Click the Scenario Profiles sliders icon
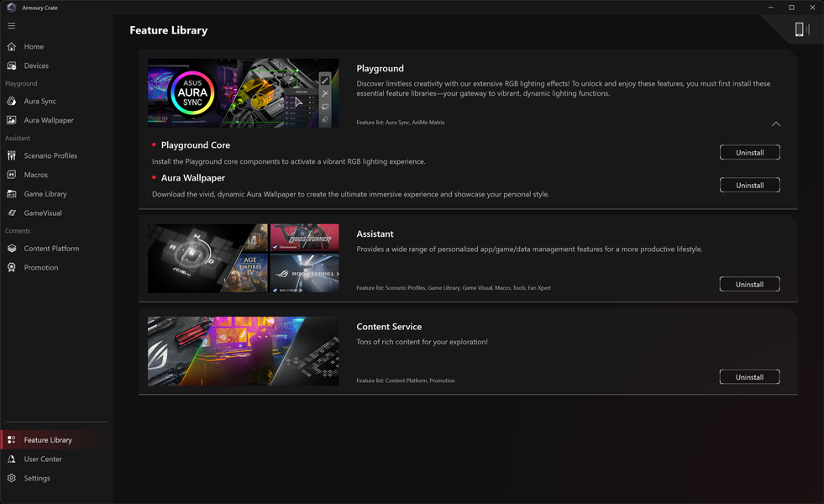This screenshot has width=824, height=504. tap(12, 155)
